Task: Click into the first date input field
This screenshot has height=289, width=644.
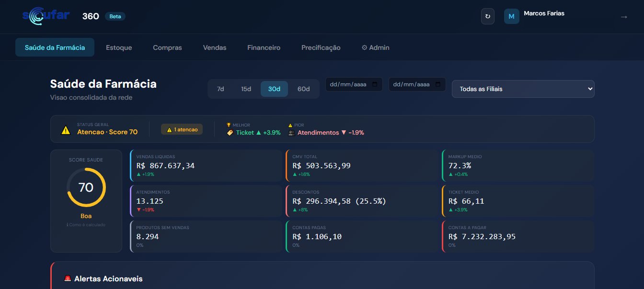Action: (354, 84)
